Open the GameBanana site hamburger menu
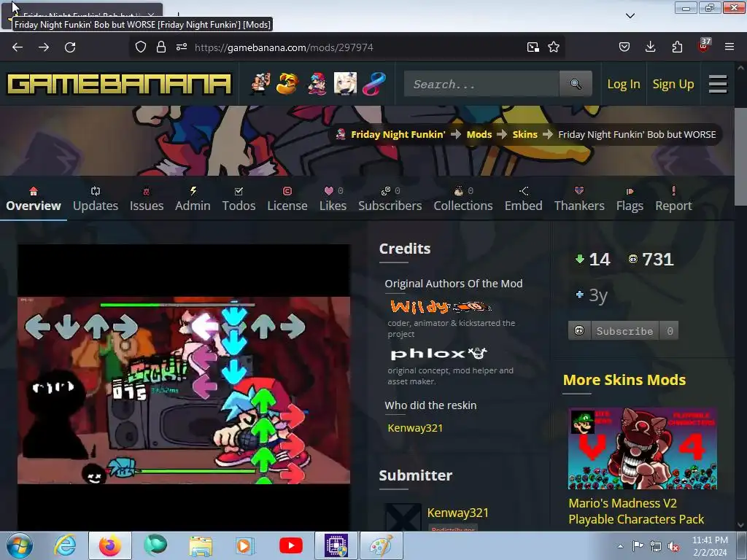Screen dimensions: 747x560 718,85
